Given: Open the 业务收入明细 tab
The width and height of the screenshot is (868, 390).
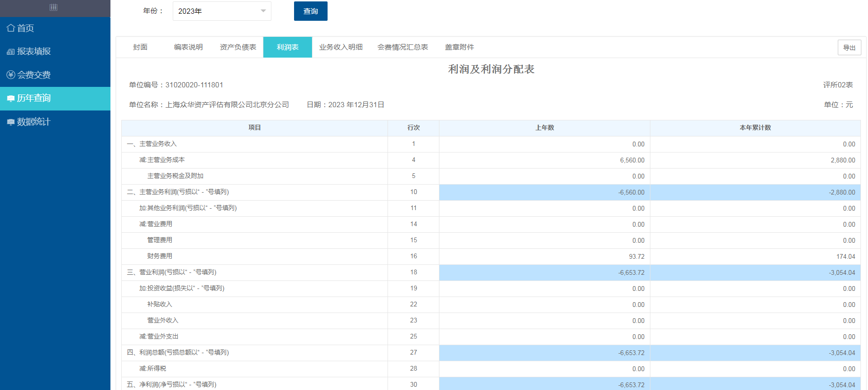Looking at the screenshot, I should pyautogui.click(x=341, y=47).
